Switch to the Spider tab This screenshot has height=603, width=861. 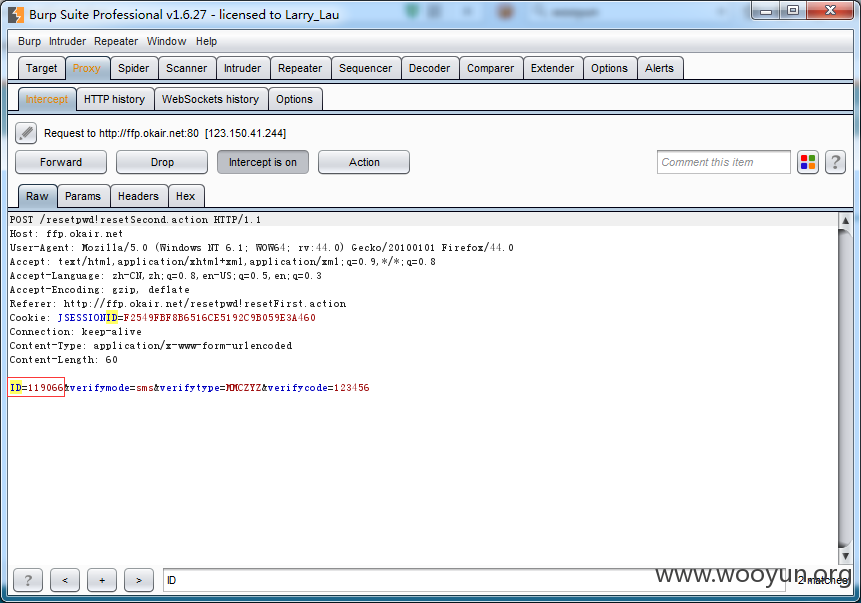pos(133,68)
